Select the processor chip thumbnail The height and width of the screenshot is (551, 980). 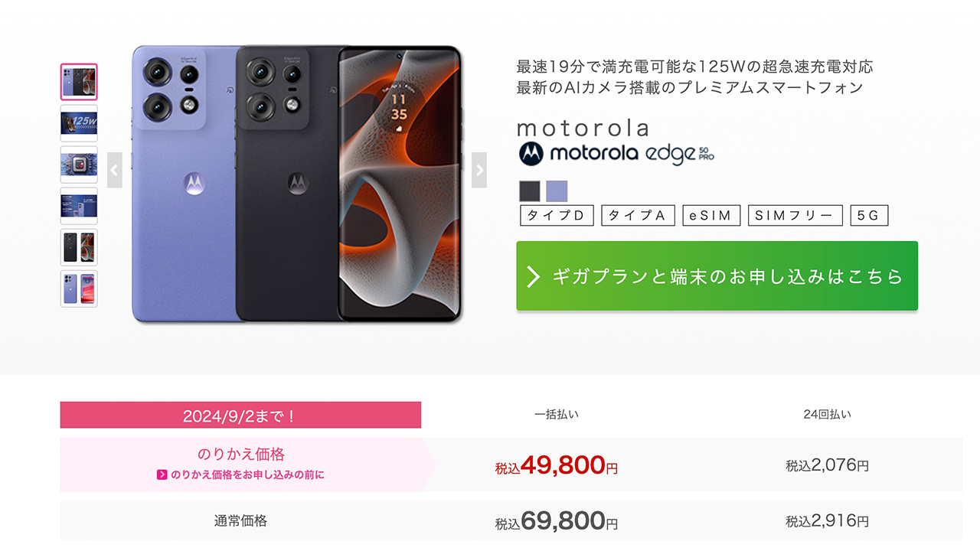79,165
